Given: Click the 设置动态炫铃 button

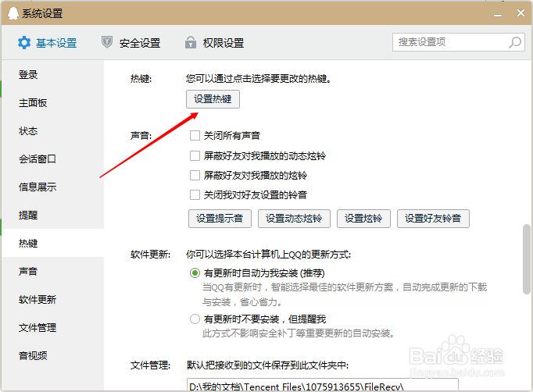Looking at the screenshot, I should (x=294, y=219).
